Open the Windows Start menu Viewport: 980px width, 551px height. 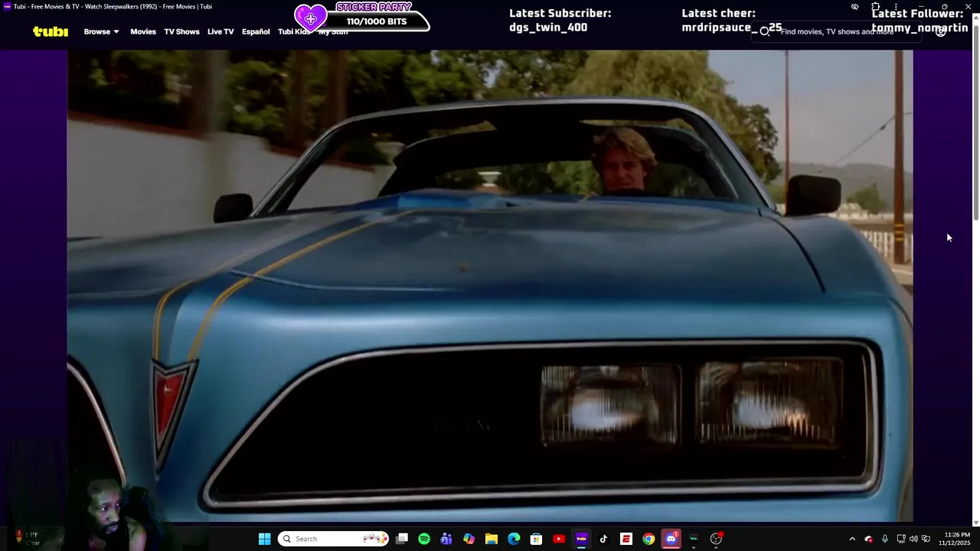[264, 539]
